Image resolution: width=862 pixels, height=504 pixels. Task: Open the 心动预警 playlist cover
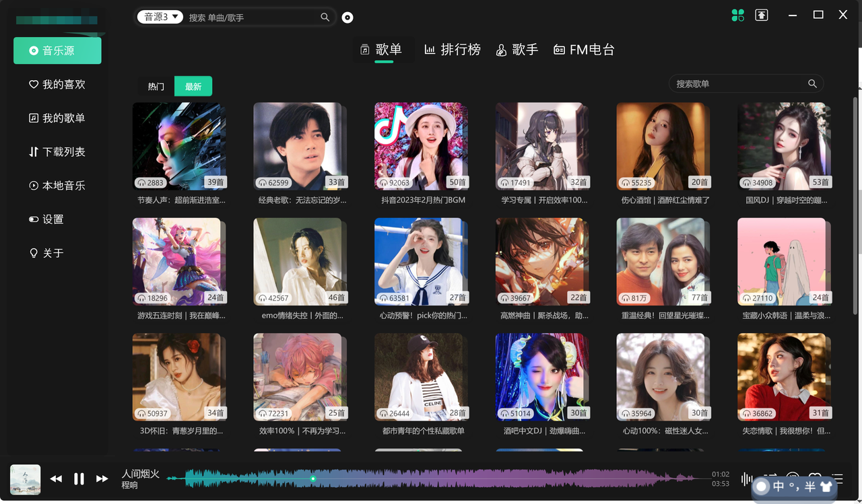pyautogui.click(x=422, y=262)
